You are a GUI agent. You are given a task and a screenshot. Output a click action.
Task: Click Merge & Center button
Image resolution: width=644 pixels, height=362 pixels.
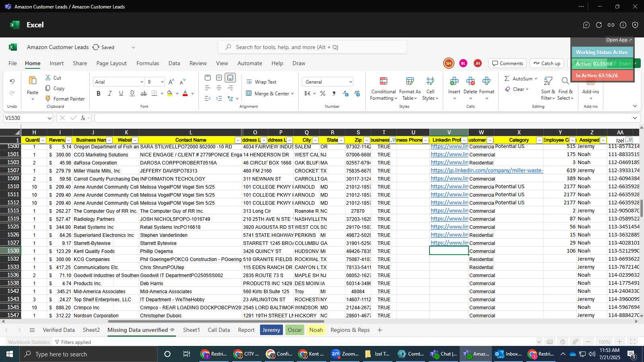point(270,93)
